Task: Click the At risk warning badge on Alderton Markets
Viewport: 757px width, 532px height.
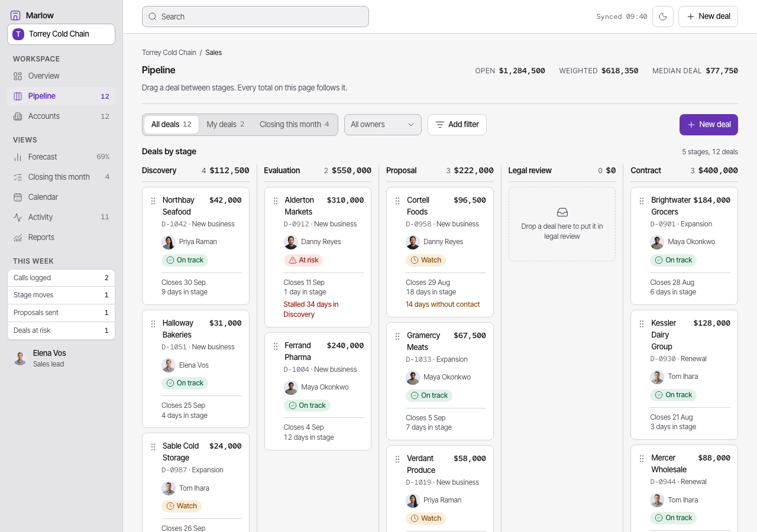Action: coord(303,260)
